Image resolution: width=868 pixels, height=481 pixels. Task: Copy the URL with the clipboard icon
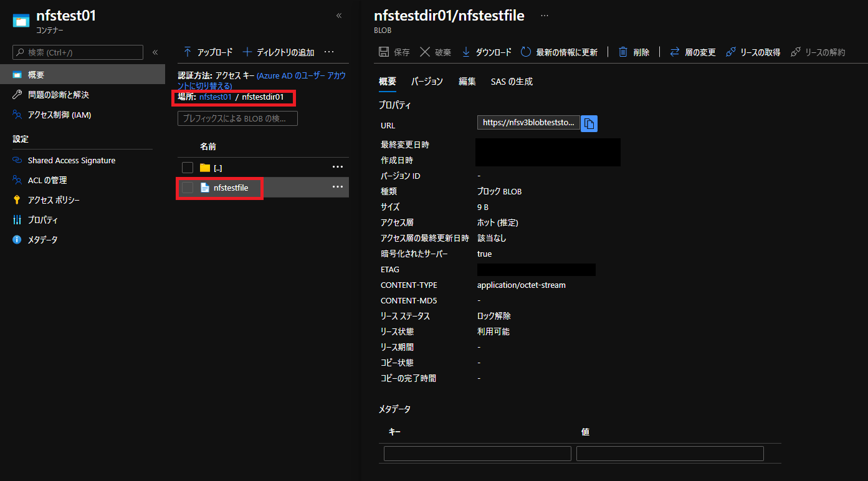(x=589, y=123)
